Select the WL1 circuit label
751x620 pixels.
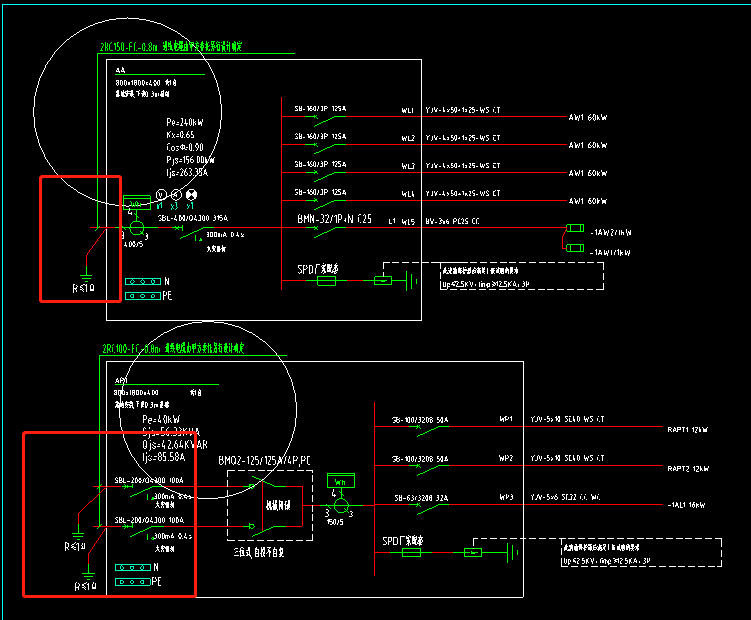click(x=408, y=110)
